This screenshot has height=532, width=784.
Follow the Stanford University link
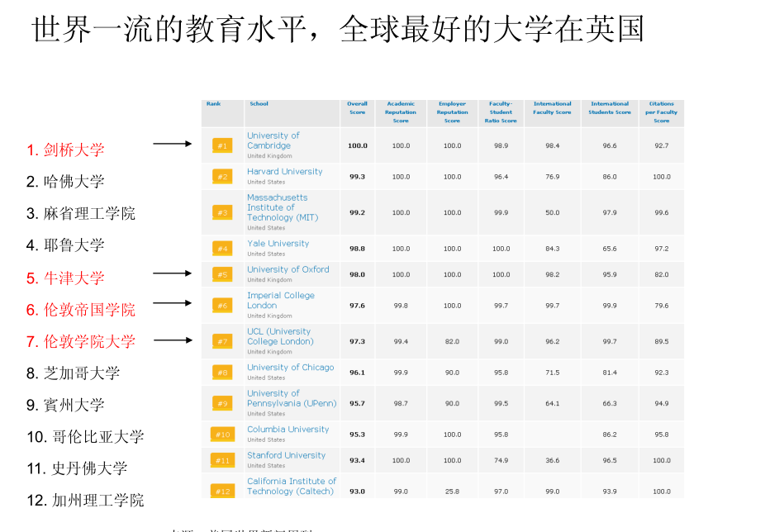click(x=286, y=455)
